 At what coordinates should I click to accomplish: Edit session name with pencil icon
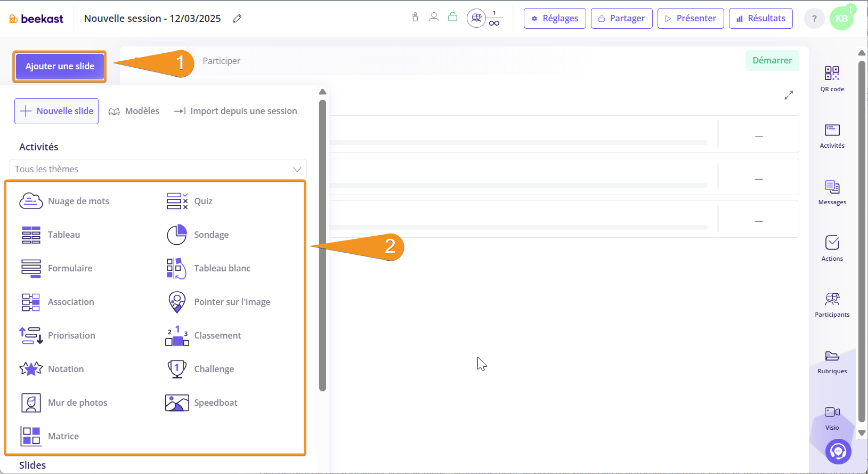(x=237, y=19)
